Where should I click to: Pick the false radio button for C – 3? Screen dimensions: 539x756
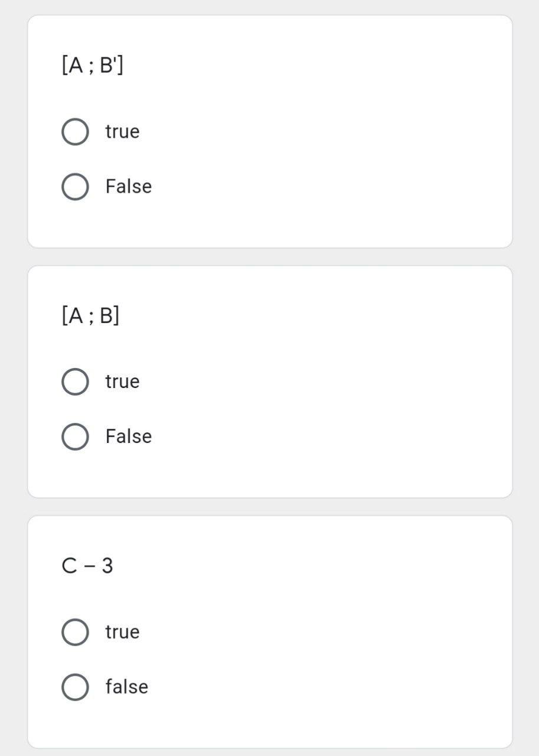tap(75, 687)
